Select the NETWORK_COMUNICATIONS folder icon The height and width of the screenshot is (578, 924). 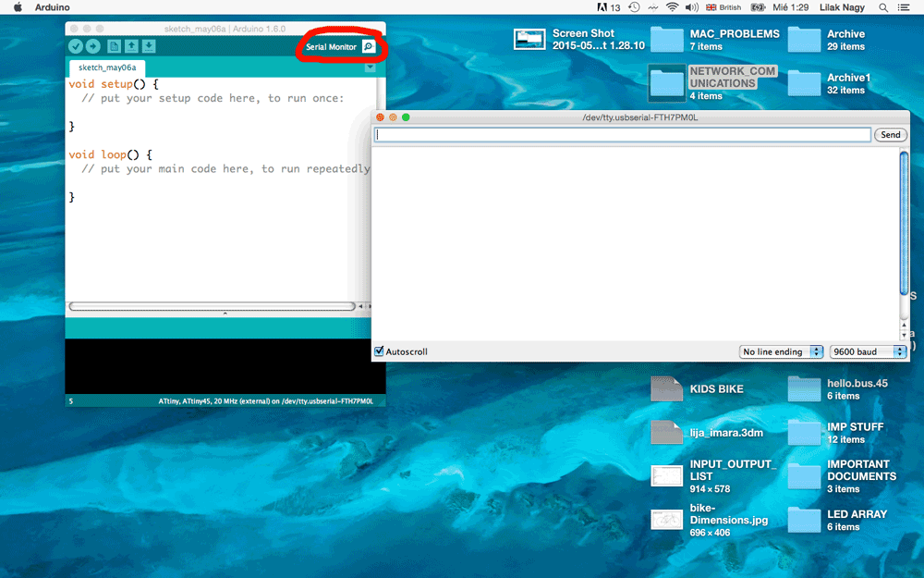point(666,83)
